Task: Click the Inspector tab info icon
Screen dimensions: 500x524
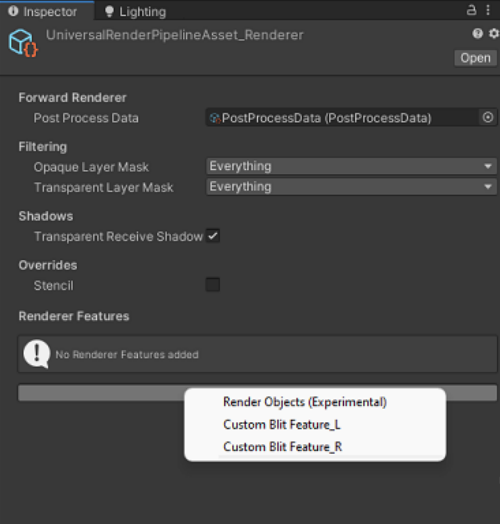Action: coord(13,11)
